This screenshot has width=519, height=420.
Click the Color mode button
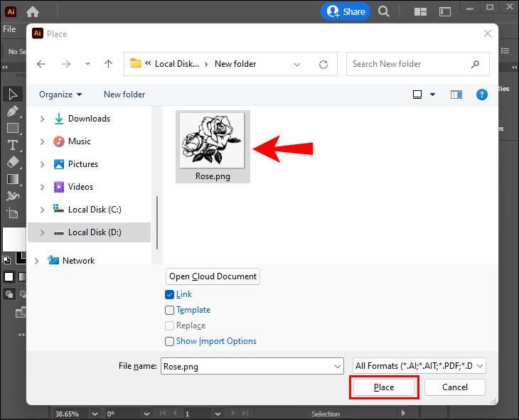pyautogui.click(x=9, y=276)
